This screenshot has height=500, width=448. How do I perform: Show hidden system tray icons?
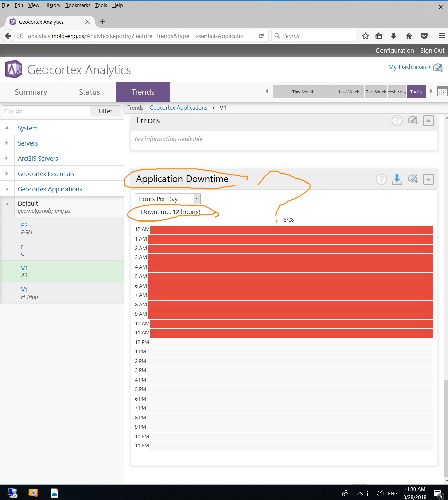[x=360, y=493]
